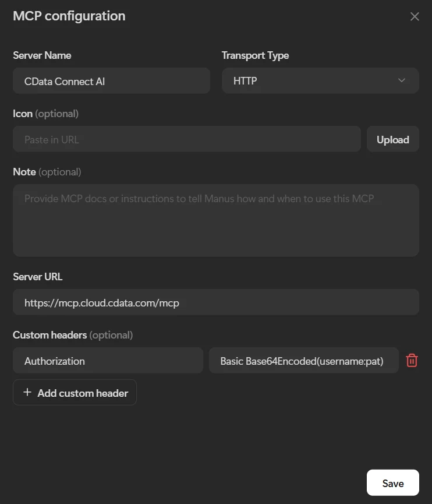This screenshot has width=432, height=504.
Task: Focus the Server Name field with CData Connect AI
Action: click(x=111, y=81)
